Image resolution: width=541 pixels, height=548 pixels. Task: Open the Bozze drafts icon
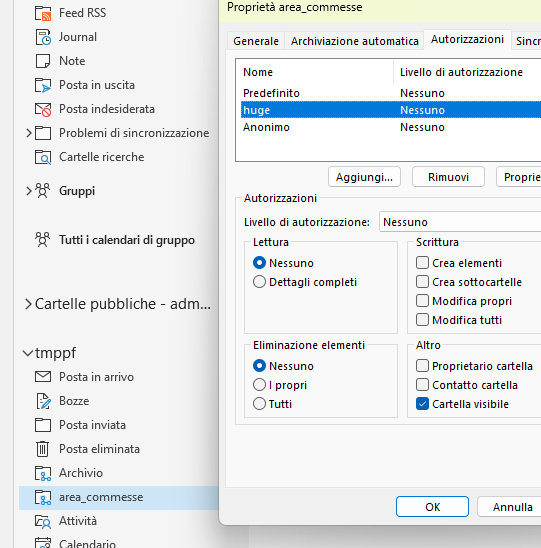(x=43, y=401)
